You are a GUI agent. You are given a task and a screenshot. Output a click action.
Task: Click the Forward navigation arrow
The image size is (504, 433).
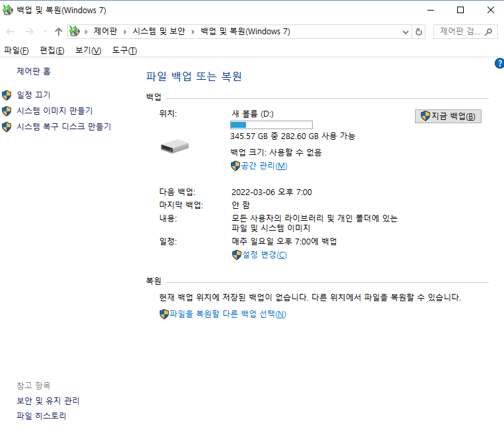[x=30, y=32]
